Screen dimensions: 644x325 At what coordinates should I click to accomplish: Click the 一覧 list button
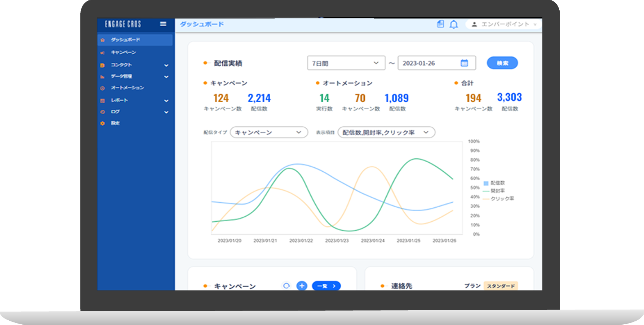pyautogui.click(x=326, y=286)
